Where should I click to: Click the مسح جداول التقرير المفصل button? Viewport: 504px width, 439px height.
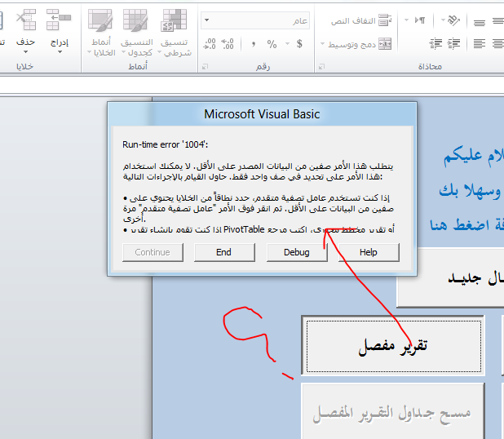coord(393,413)
